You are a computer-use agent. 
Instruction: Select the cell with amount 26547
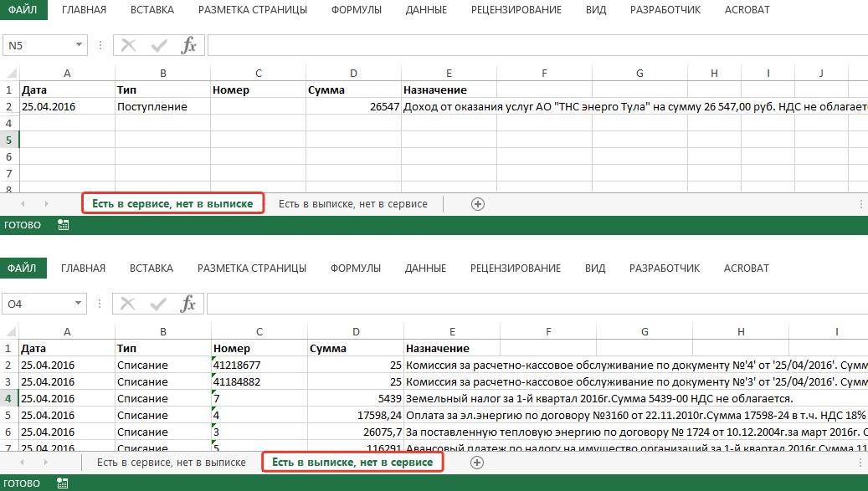(354, 107)
